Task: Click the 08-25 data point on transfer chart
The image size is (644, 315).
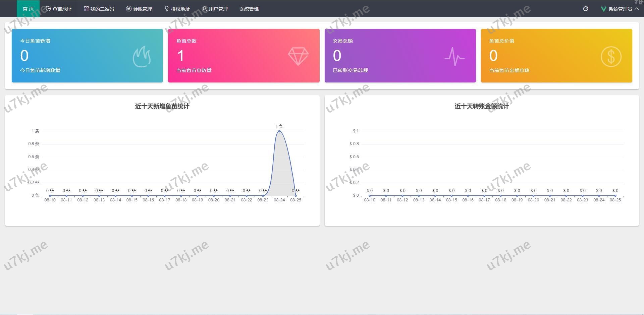Action: [x=615, y=195]
